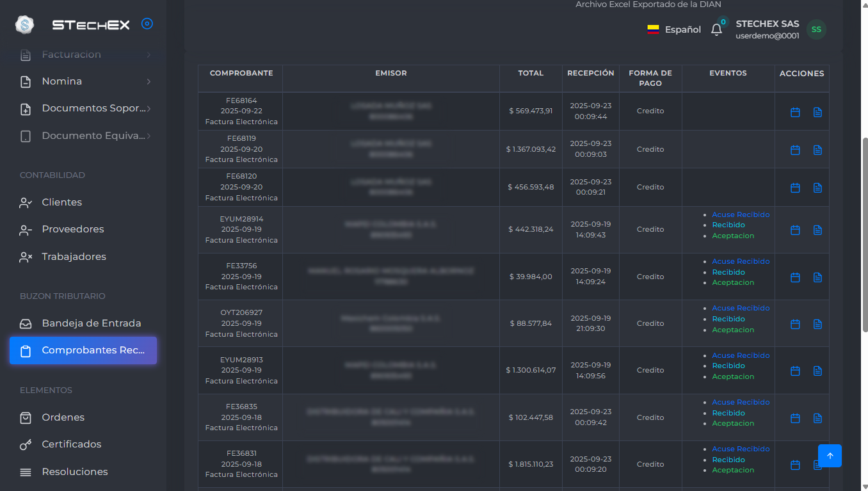Viewport: 868px width, 491px height.
Task: Go to Proveedores in the sidebar
Action: pyautogui.click(x=72, y=229)
